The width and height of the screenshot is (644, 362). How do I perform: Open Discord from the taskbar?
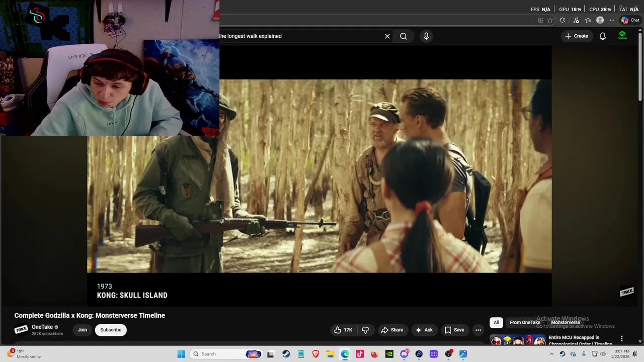click(x=404, y=354)
